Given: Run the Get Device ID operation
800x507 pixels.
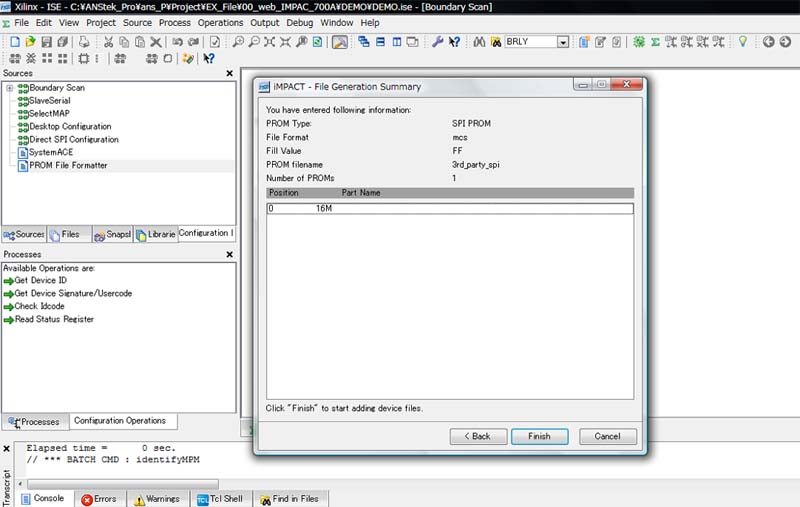Looking at the screenshot, I should [x=40, y=281].
